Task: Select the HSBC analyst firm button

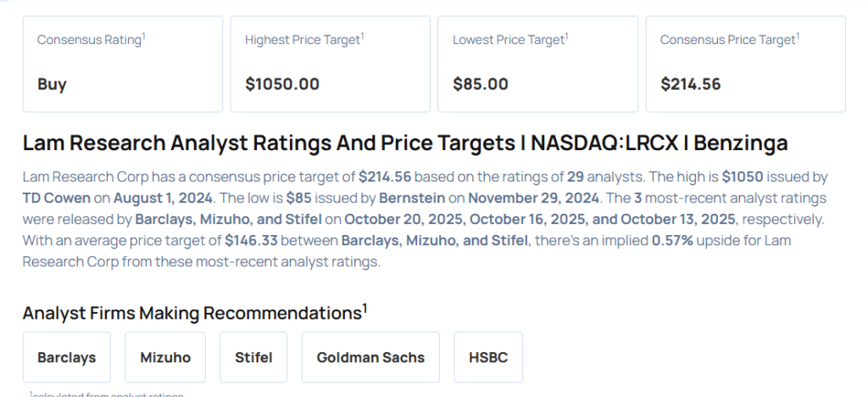Action: tap(488, 357)
